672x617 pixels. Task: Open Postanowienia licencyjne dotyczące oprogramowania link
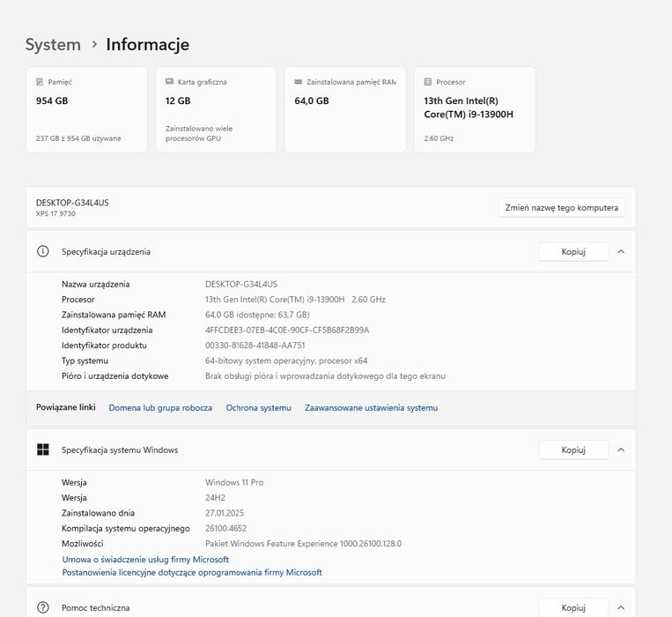click(x=192, y=572)
